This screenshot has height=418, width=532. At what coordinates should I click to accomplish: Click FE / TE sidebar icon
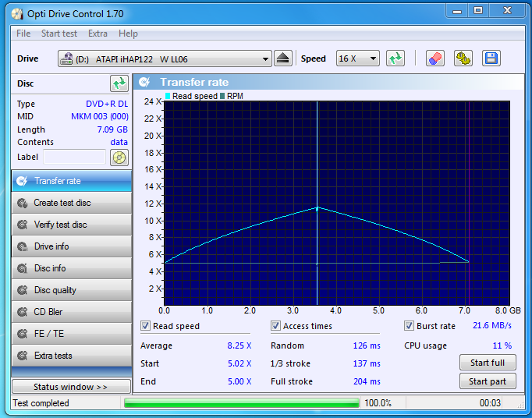pyautogui.click(x=23, y=334)
